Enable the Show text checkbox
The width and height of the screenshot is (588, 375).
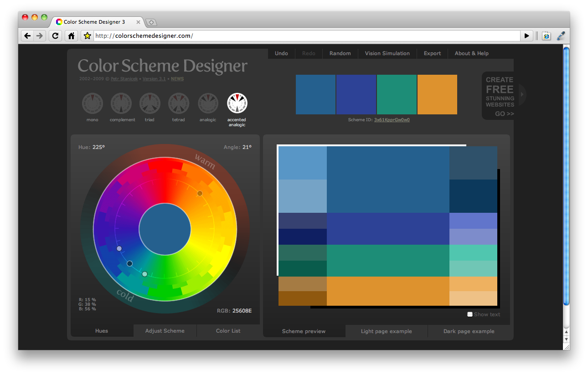click(x=470, y=314)
